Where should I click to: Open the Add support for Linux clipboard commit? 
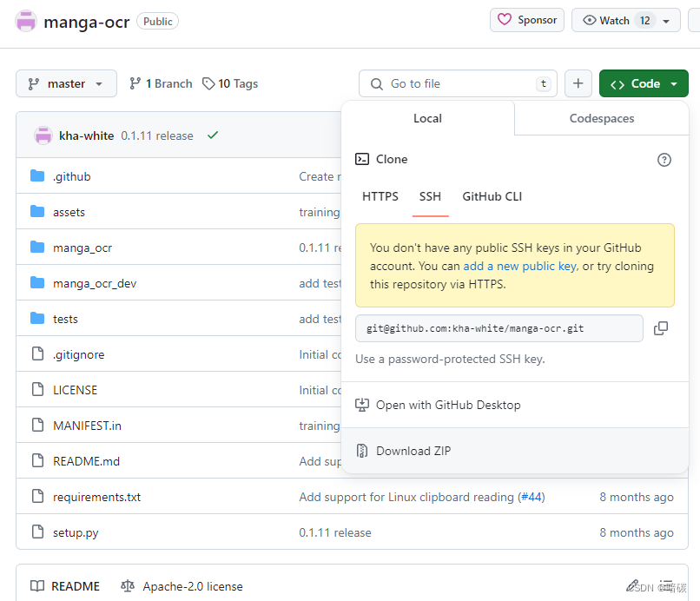(406, 497)
